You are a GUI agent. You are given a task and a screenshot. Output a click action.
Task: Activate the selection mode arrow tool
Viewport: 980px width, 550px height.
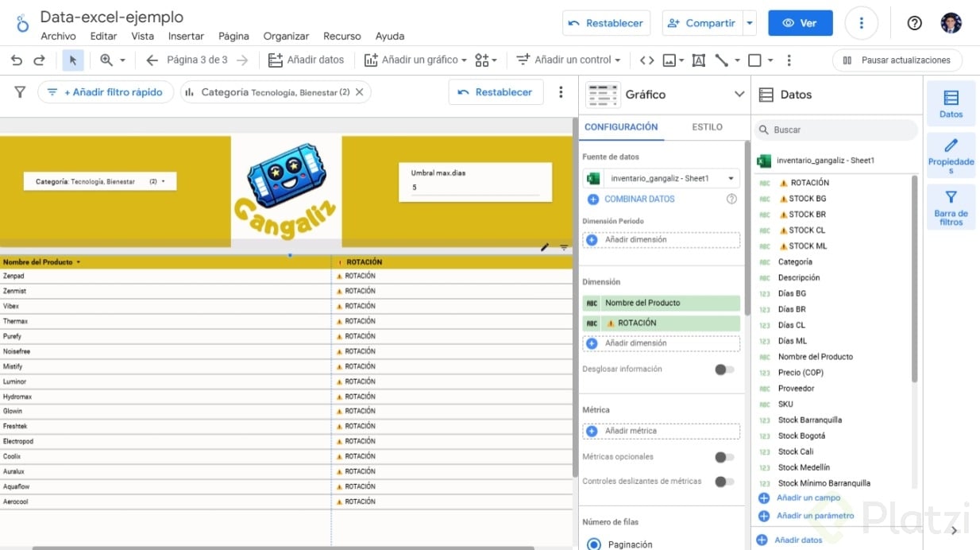72,60
